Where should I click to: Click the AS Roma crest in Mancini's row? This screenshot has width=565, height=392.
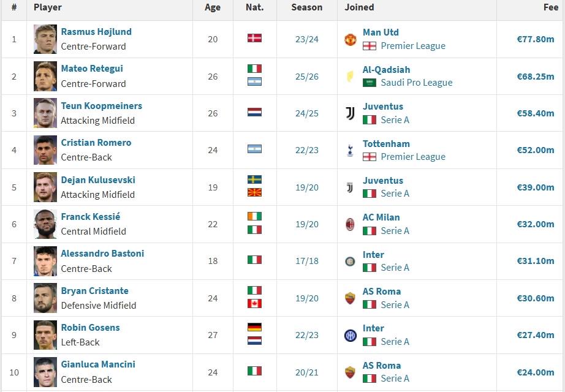coord(351,372)
